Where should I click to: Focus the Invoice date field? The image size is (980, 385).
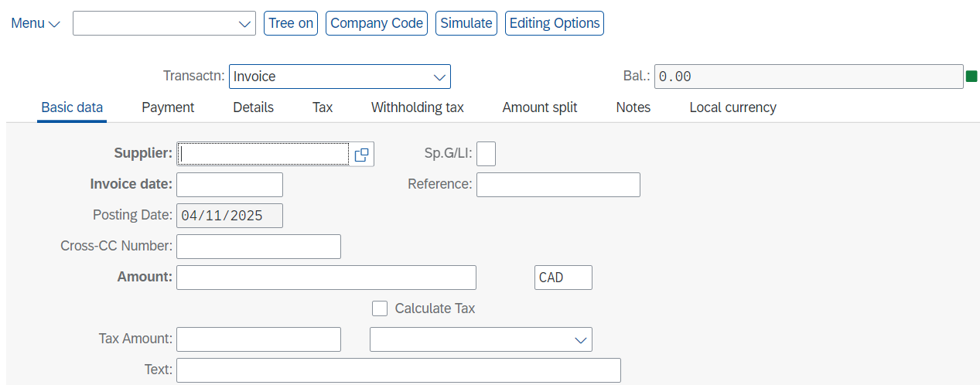230,185
